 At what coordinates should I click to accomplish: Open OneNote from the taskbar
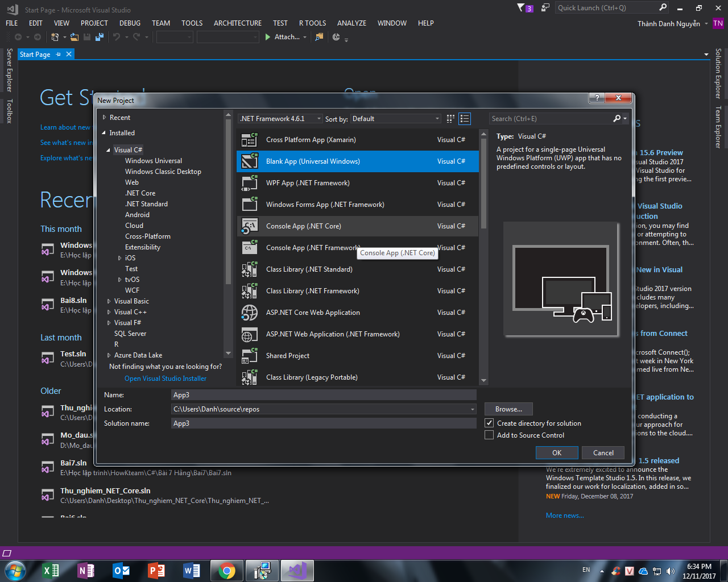pos(86,570)
